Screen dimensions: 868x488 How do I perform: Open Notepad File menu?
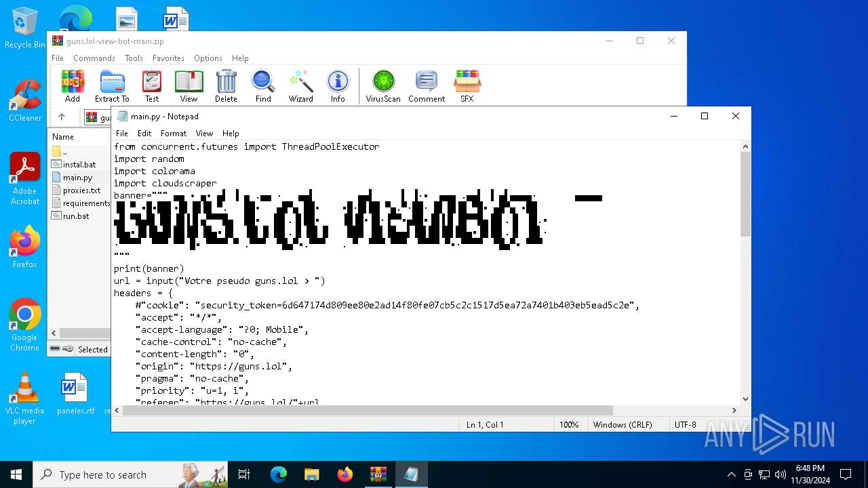(122, 134)
